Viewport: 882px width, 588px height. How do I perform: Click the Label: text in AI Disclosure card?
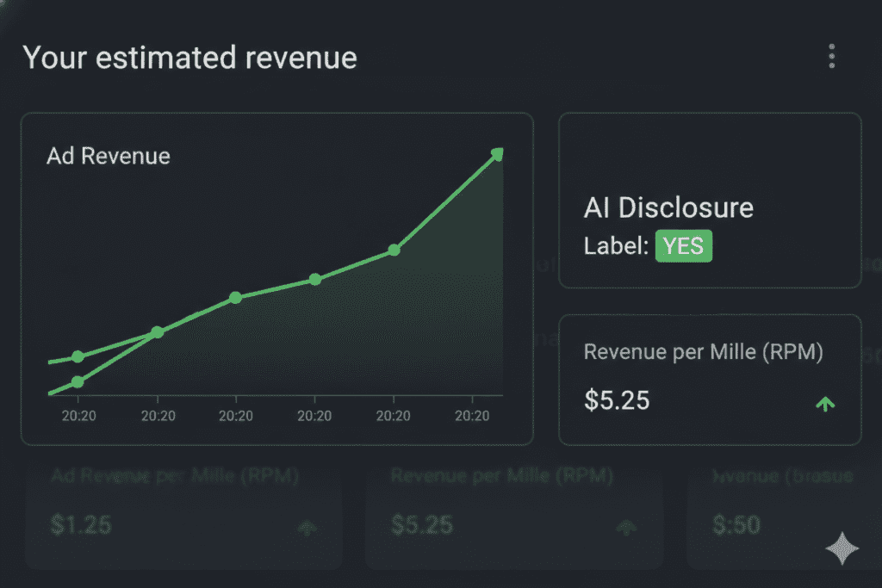616,245
